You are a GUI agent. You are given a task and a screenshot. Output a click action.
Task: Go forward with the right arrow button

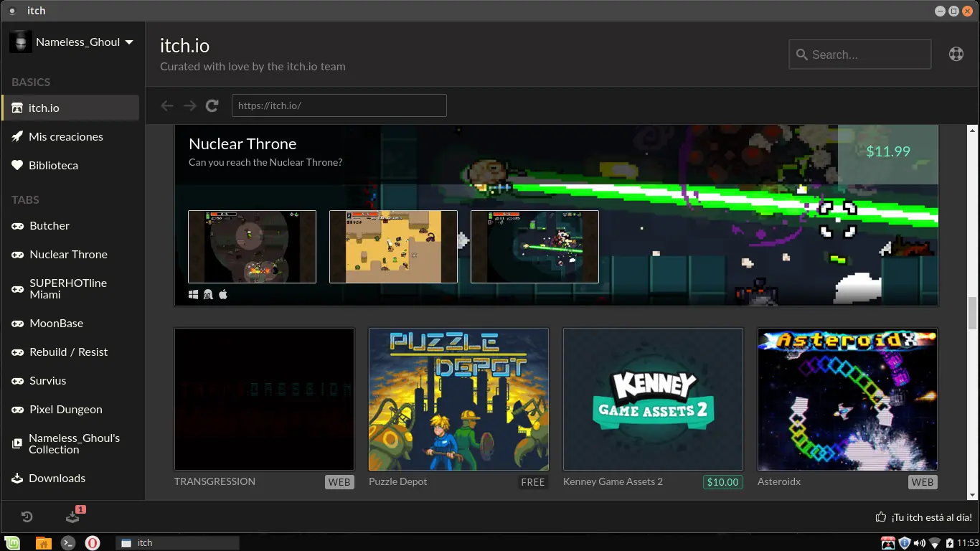pyautogui.click(x=189, y=105)
